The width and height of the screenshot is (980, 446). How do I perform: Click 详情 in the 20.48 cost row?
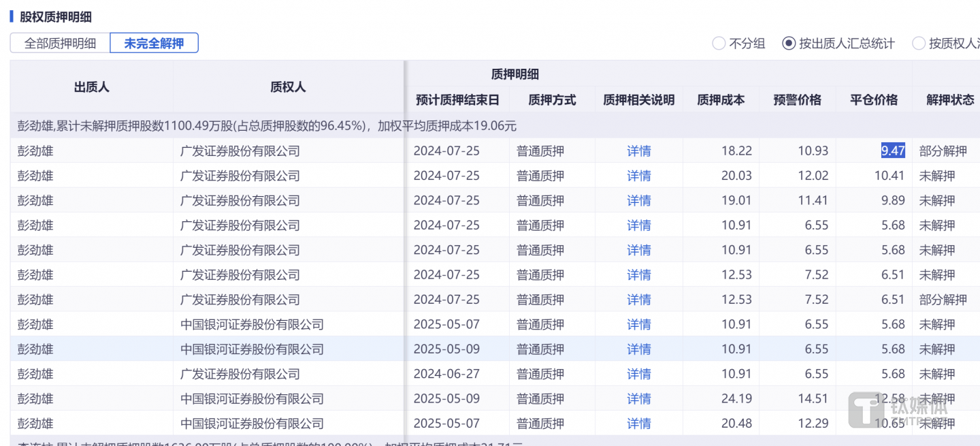pos(638,424)
